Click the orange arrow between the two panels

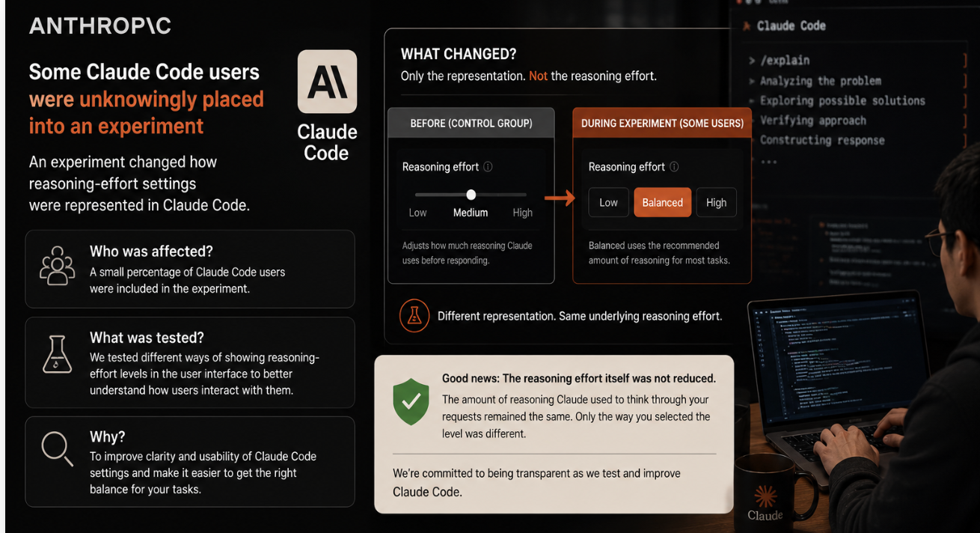560,198
